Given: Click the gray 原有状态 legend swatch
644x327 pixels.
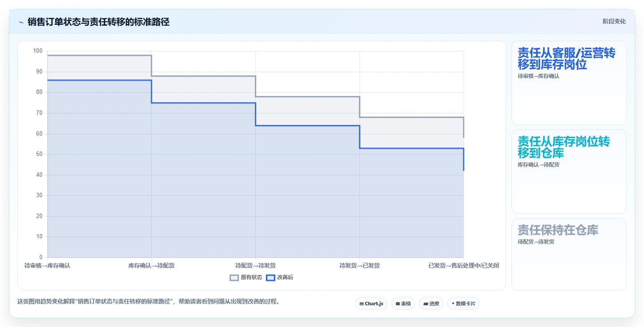Looking at the screenshot, I should tap(234, 278).
